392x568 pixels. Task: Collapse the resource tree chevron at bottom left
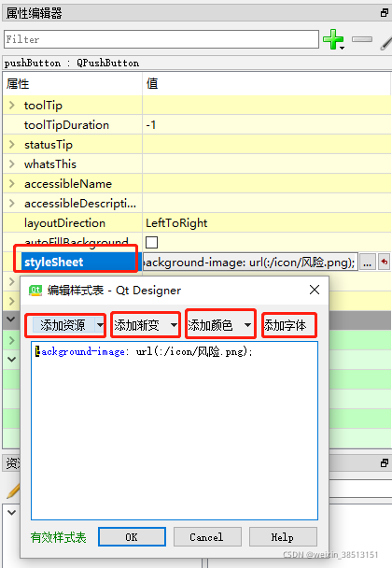click(11, 513)
